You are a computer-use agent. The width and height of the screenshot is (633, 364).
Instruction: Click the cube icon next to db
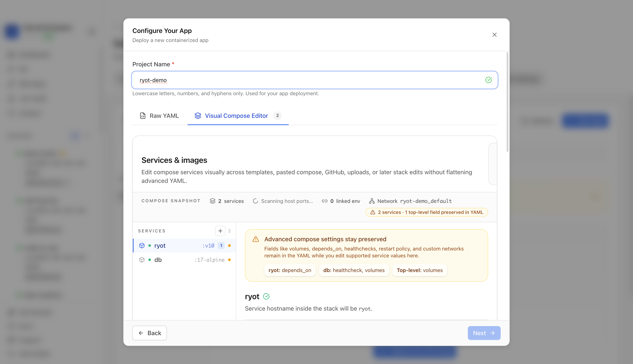142,260
